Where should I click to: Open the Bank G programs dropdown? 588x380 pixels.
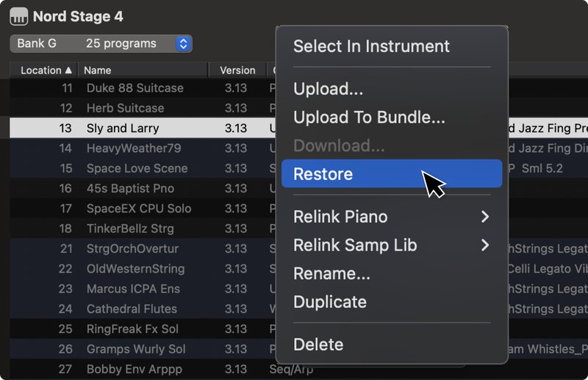tap(101, 43)
